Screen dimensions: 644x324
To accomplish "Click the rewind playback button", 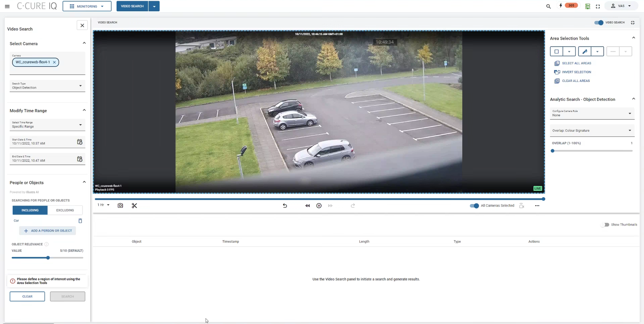I will 307,206.
